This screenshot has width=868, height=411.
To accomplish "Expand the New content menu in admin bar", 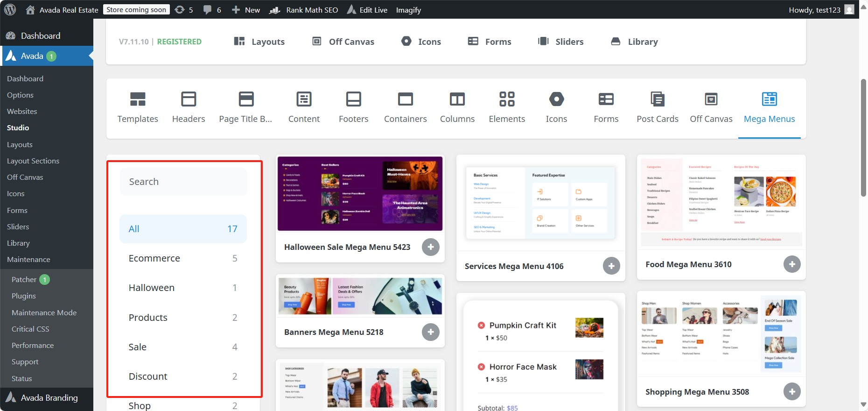I will [246, 10].
